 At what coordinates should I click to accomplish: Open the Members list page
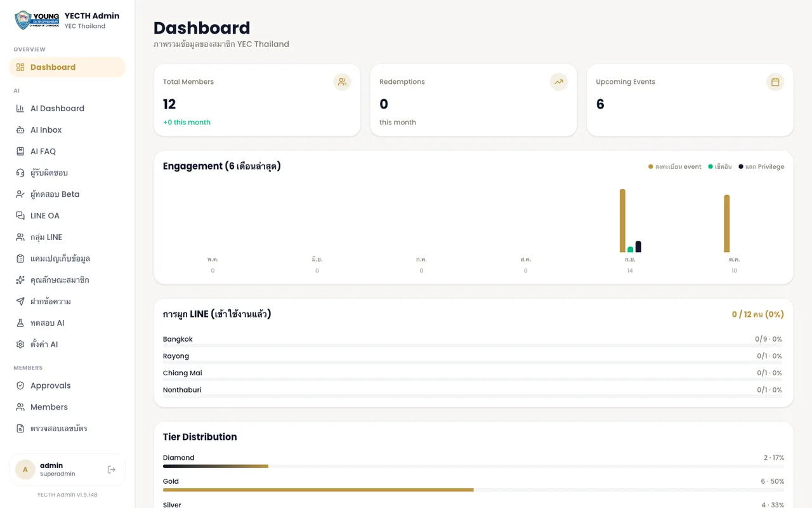pos(67,407)
